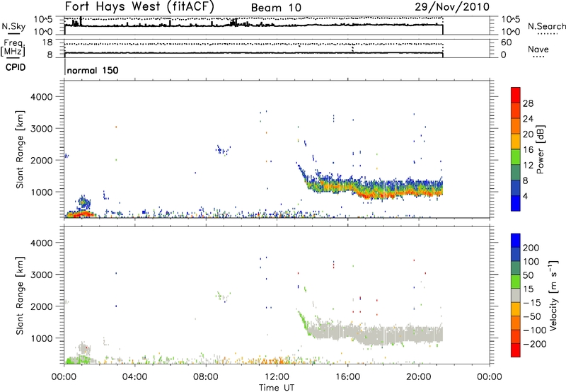Click the '18' frequency axis label

click(x=47, y=42)
